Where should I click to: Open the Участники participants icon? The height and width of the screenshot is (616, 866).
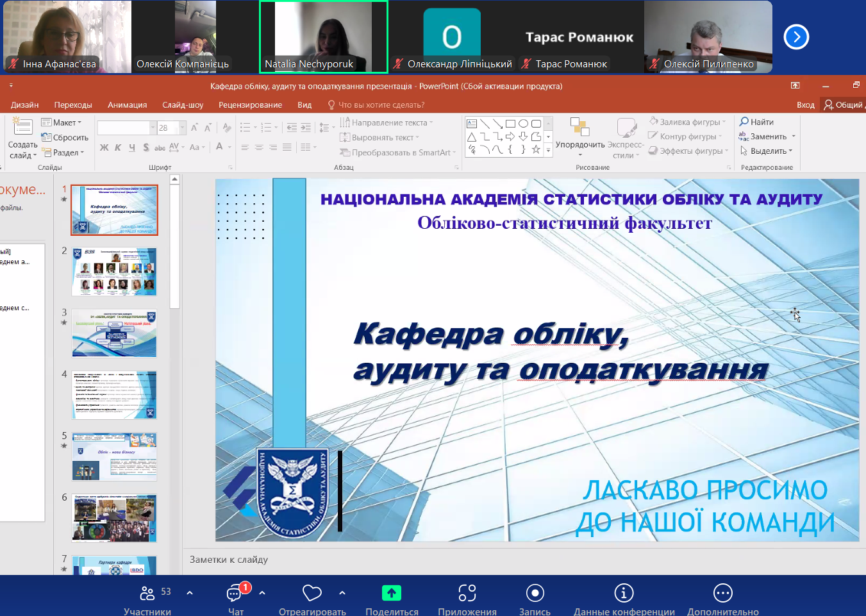147,594
